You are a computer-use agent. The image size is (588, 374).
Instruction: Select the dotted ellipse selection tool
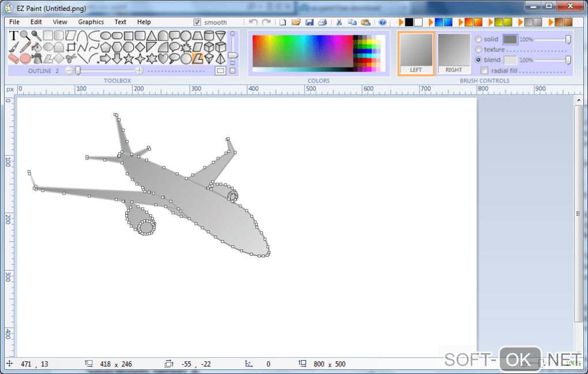48,47
